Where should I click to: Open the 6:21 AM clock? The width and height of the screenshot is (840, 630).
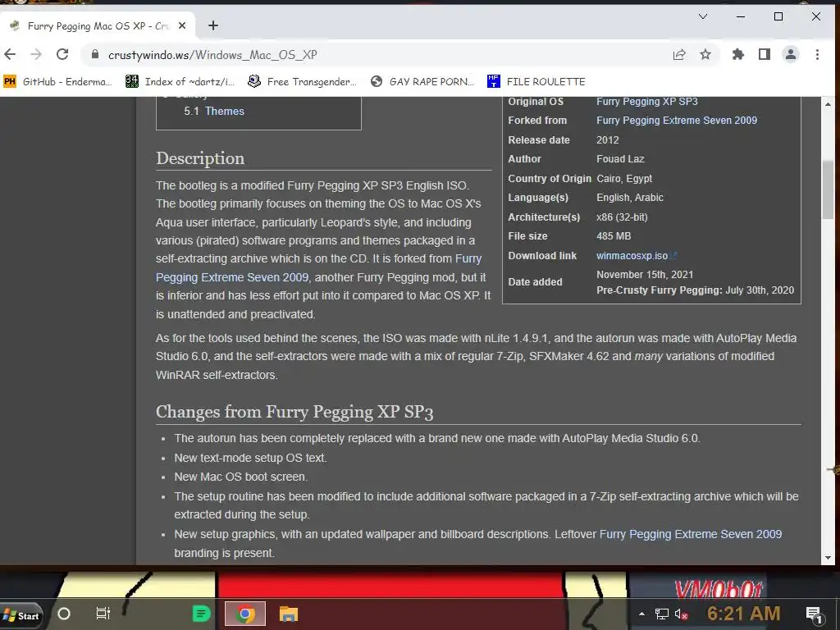pos(743,614)
